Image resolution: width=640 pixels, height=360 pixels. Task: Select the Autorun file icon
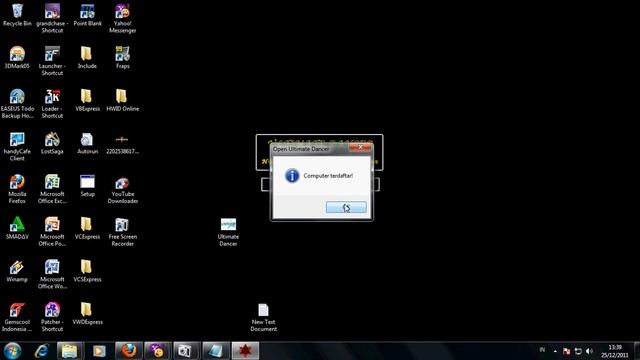[87, 143]
